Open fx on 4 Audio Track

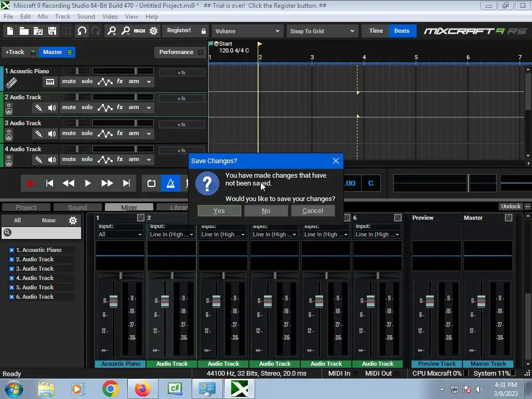[x=120, y=159]
